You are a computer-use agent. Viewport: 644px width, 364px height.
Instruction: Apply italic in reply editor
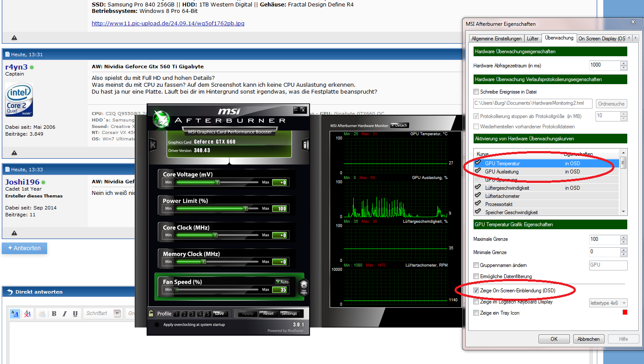tap(65, 314)
